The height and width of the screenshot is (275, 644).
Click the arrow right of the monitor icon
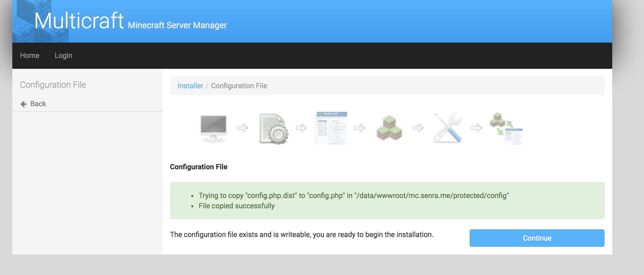(243, 127)
